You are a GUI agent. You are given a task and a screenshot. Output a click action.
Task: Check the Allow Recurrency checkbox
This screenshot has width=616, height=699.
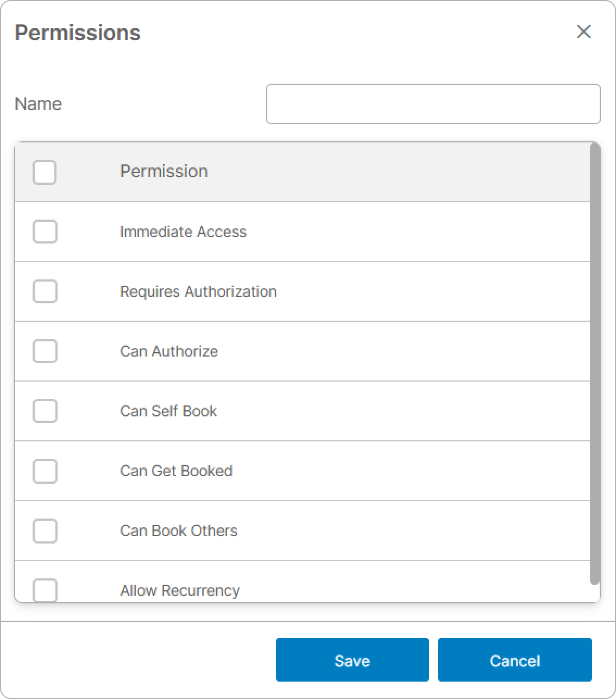point(45,590)
